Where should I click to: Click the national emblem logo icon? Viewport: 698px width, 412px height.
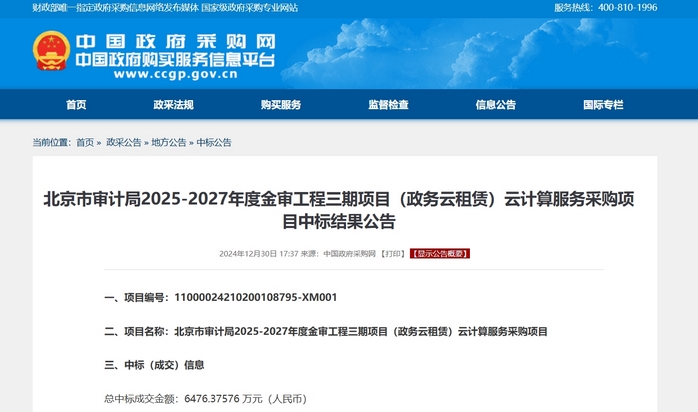tap(51, 52)
